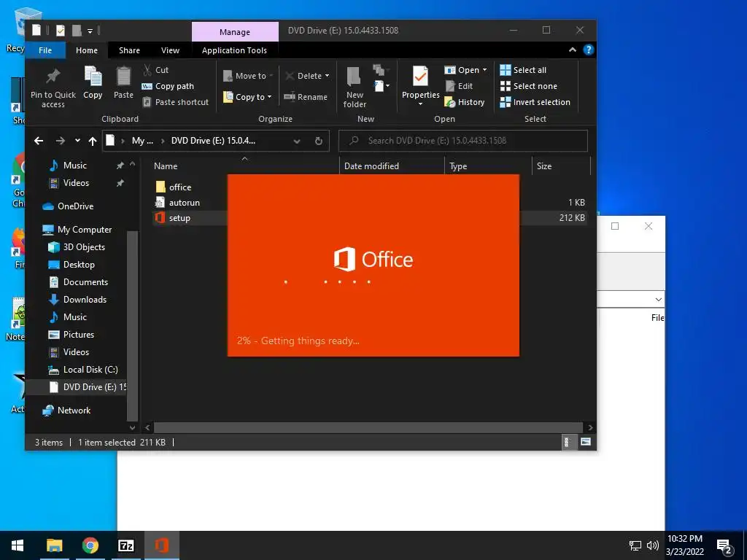This screenshot has width=747, height=560.
Task: Refresh the current folder view
Action: (319, 141)
